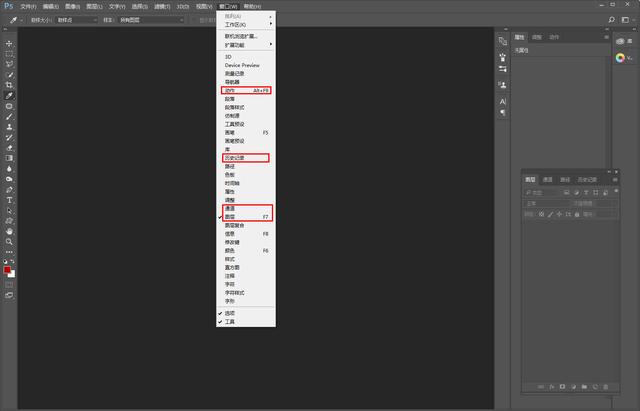
Task: Switch to the 历史记录 tab in Layers panel
Action: click(x=587, y=180)
